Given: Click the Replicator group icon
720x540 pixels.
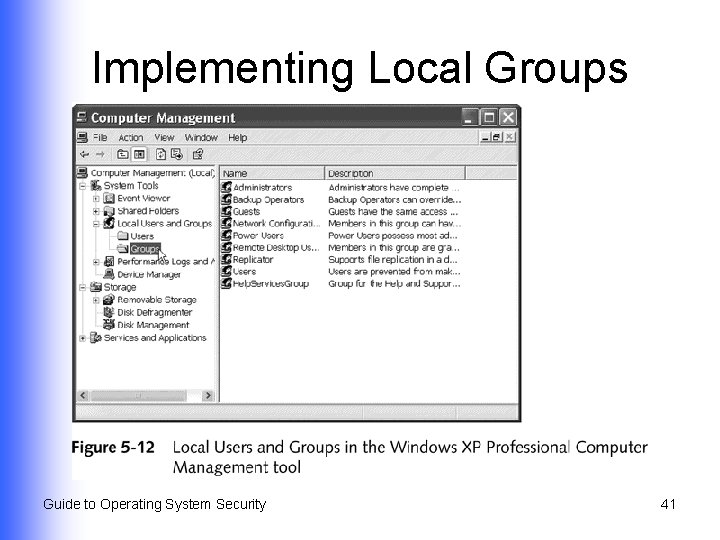Looking at the screenshot, I should coord(226,259).
